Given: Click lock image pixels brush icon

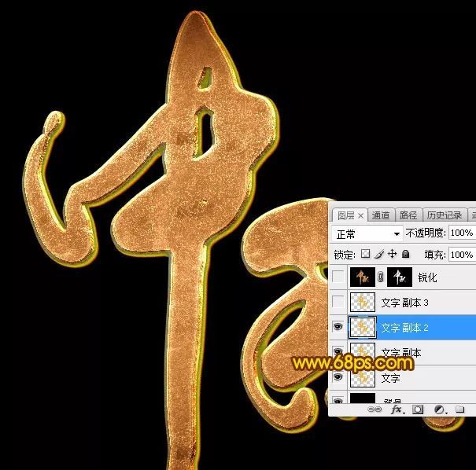Looking at the screenshot, I should point(378,255).
